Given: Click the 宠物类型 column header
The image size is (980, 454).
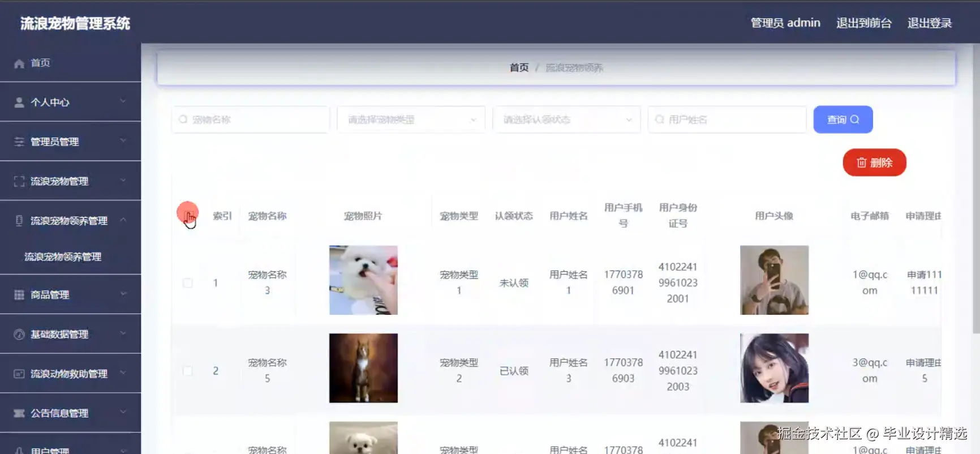Looking at the screenshot, I should [x=459, y=216].
